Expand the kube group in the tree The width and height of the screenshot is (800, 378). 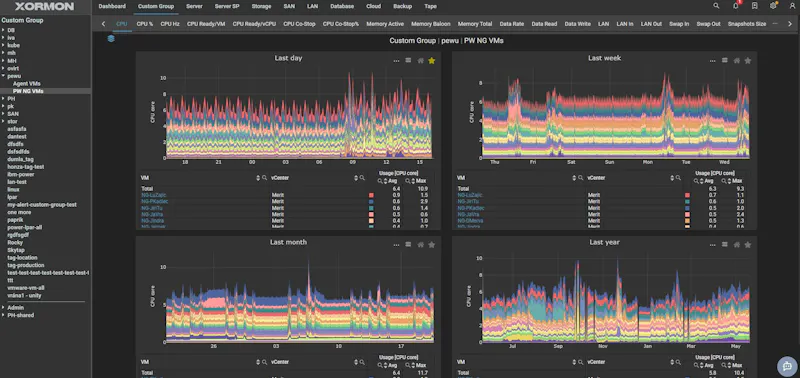pyautogui.click(x=3, y=45)
